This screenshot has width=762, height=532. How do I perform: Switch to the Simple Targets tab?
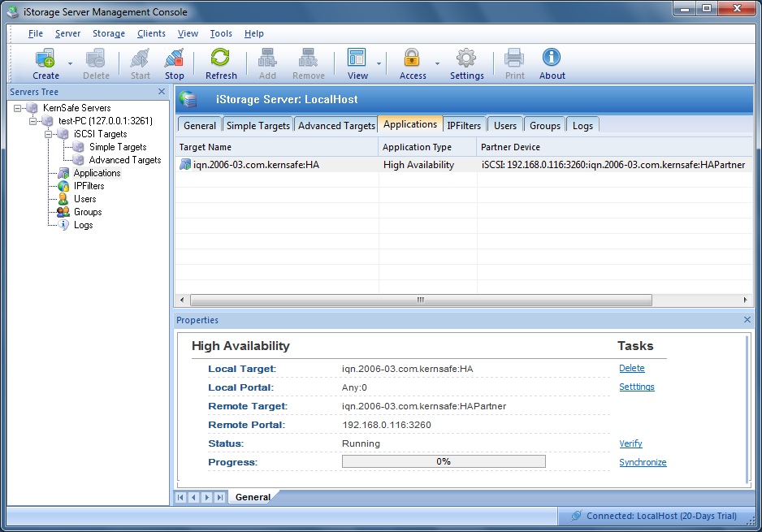258,125
